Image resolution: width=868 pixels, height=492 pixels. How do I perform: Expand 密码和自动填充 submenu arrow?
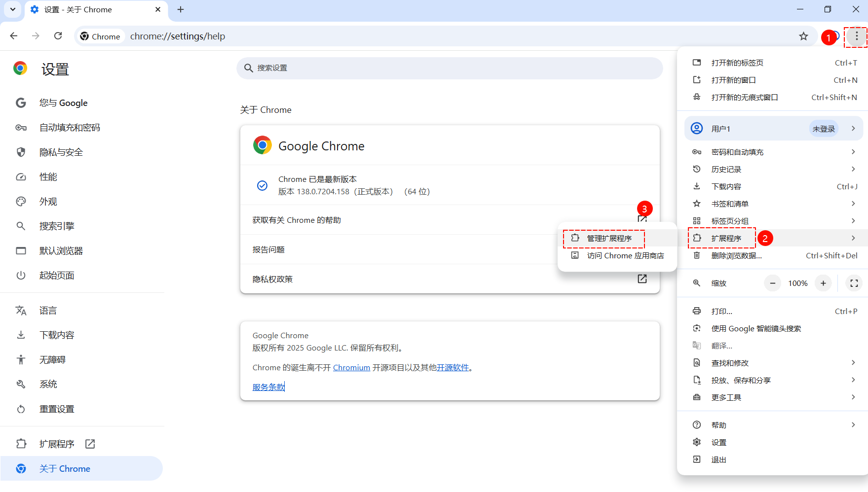coord(853,152)
